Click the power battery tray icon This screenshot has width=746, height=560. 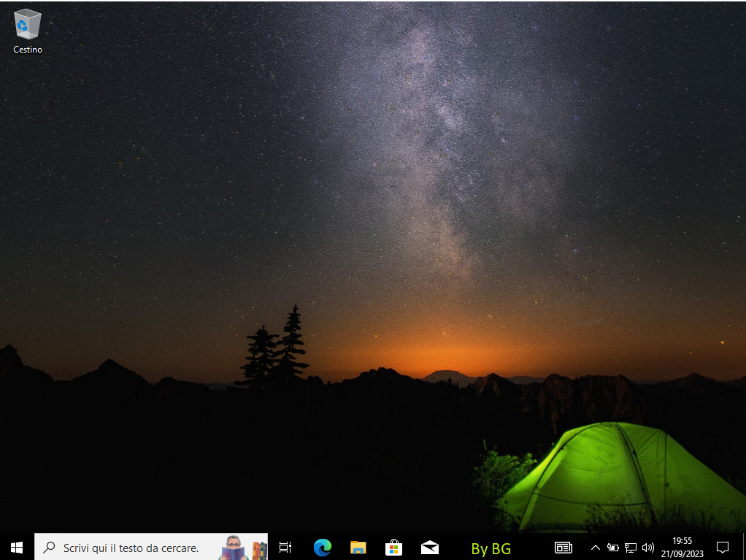(x=613, y=548)
